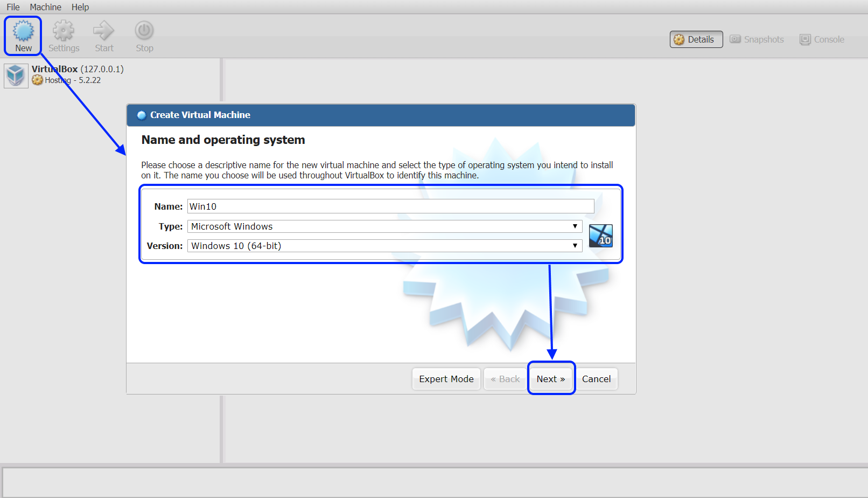Image resolution: width=868 pixels, height=498 pixels.
Task: Expand the Type dropdown showing Microsoft Windows
Action: [x=384, y=226]
